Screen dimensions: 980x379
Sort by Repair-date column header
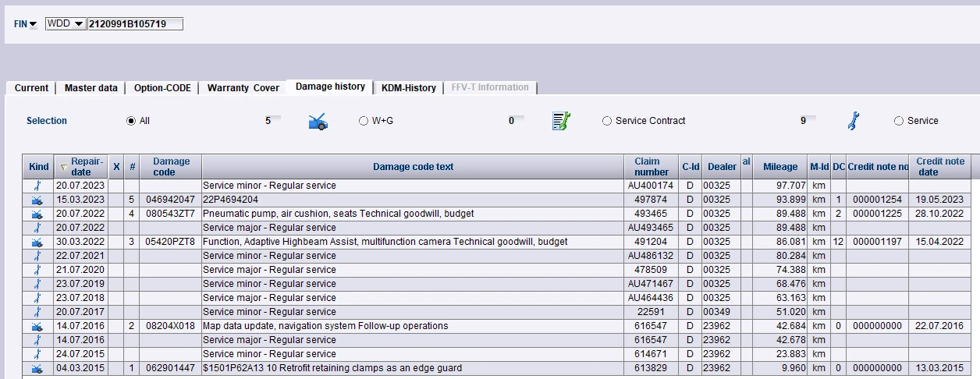coord(81,166)
